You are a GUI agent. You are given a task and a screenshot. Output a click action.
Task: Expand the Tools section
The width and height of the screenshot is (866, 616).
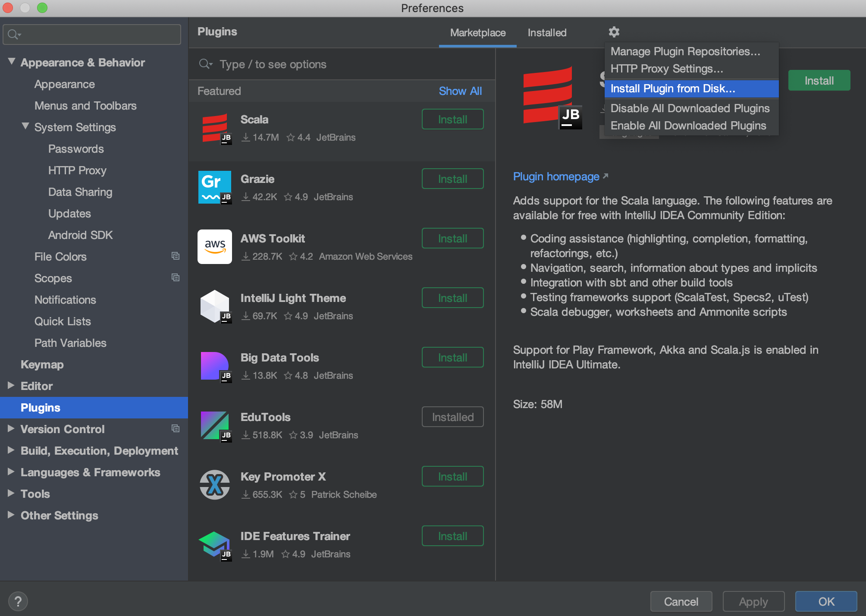click(11, 493)
